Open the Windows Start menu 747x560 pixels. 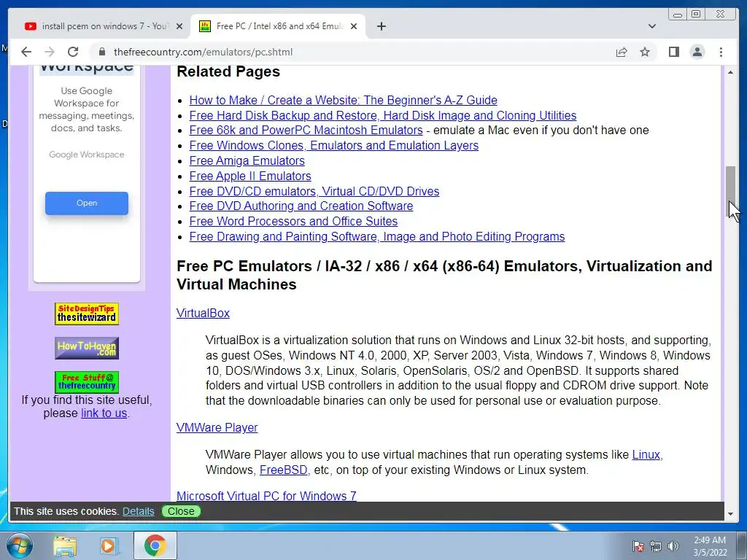(19, 545)
